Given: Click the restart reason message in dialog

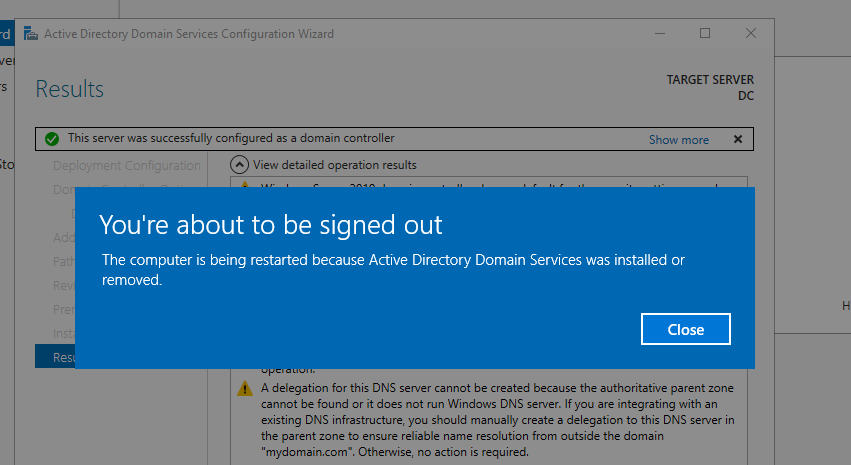Looking at the screenshot, I should 393,270.
